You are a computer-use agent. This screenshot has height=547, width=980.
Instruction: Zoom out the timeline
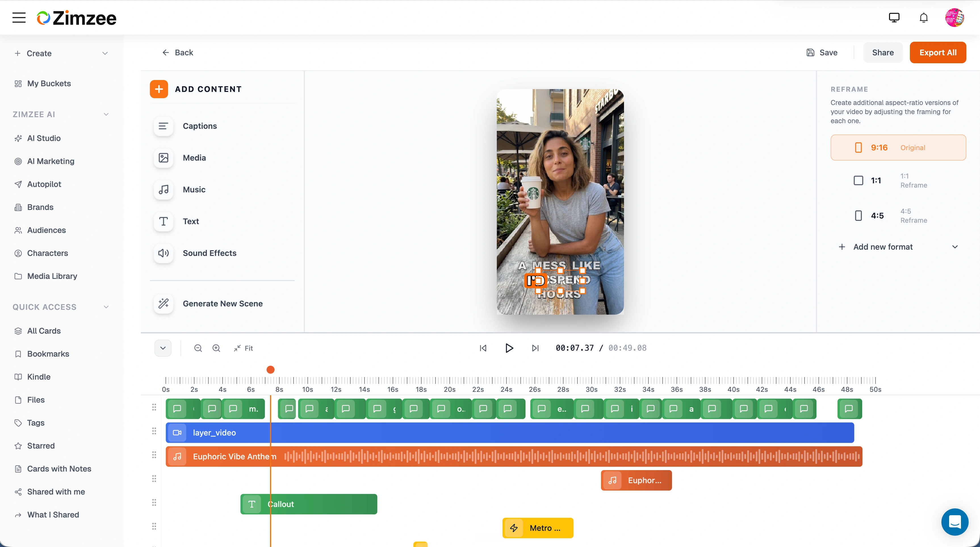(x=198, y=348)
